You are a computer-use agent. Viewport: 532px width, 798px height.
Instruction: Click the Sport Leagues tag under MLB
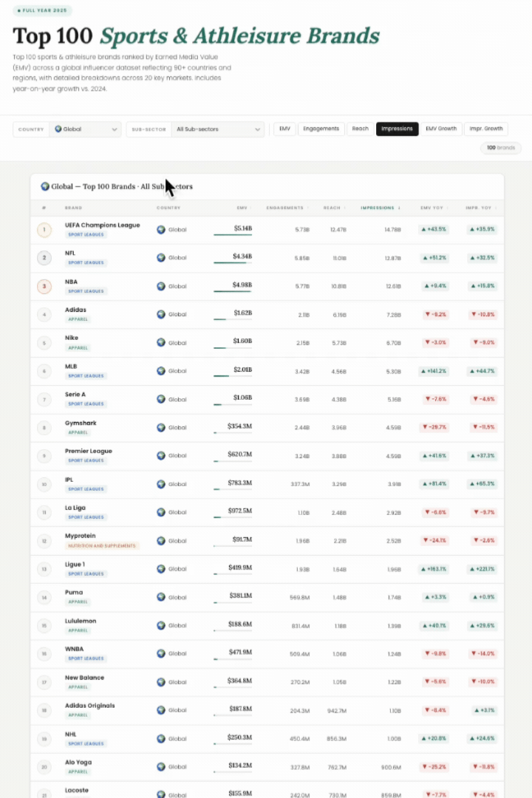point(86,376)
